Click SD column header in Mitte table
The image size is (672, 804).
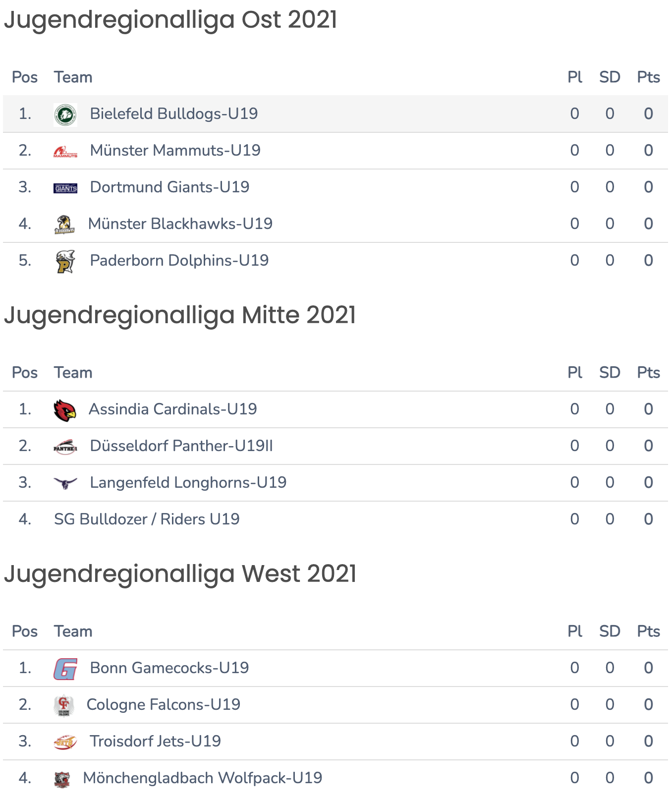coord(610,373)
